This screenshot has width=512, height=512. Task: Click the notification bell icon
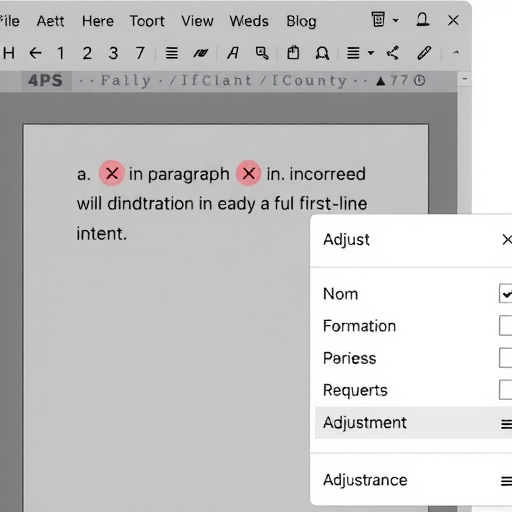coord(423,20)
